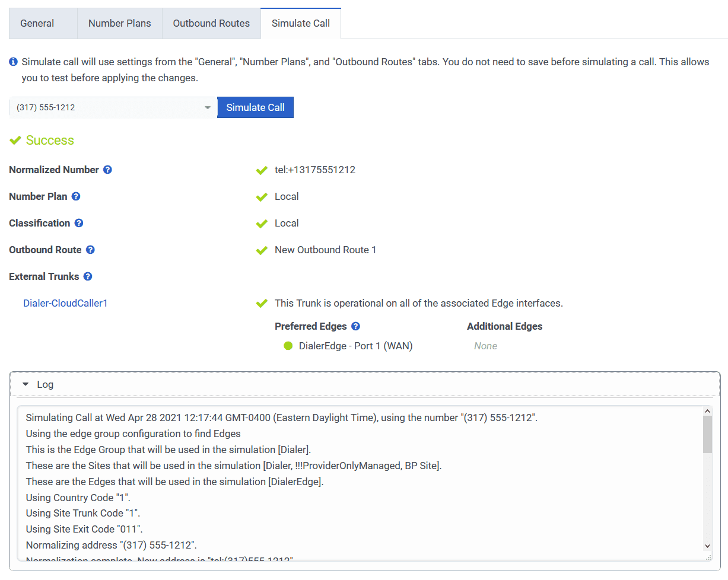Switch to the General tab
728x580 pixels.
(x=37, y=24)
